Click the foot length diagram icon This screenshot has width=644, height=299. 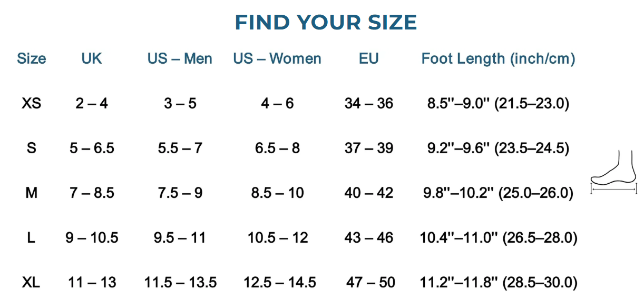pyautogui.click(x=614, y=173)
